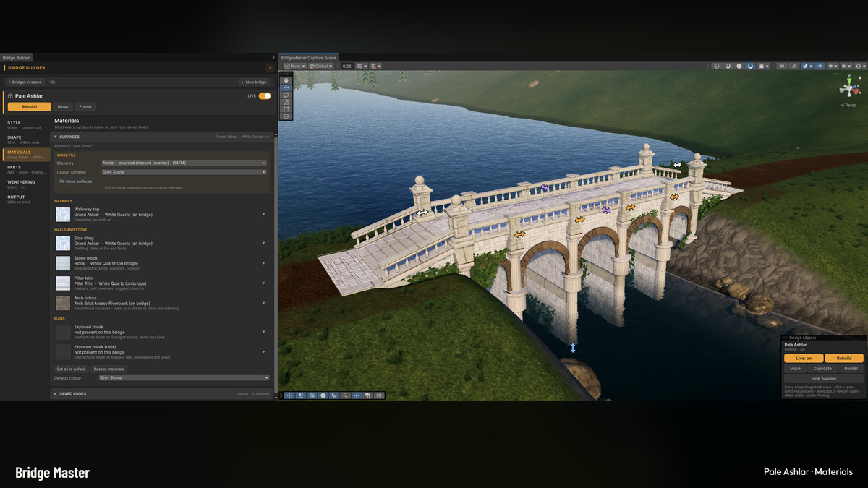Image resolution: width=868 pixels, height=488 pixels.
Task: Open the PARTS section
Action: pos(26,169)
